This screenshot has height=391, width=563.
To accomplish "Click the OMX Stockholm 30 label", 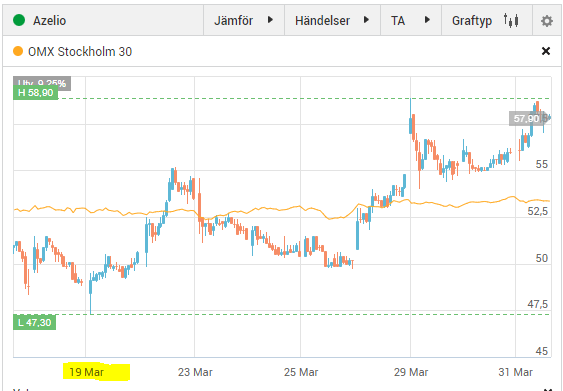I will (80, 52).
